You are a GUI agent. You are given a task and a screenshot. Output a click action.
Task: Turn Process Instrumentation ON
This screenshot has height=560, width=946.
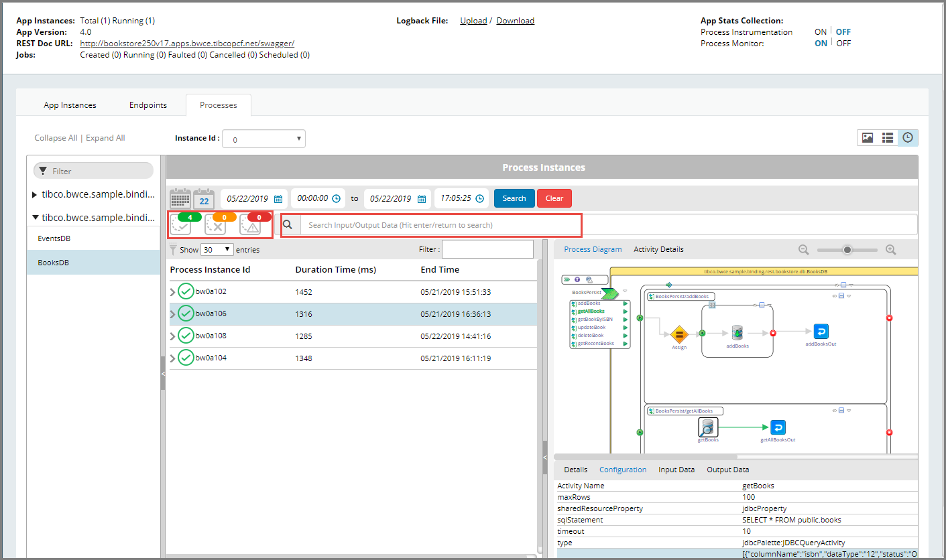point(820,32)
